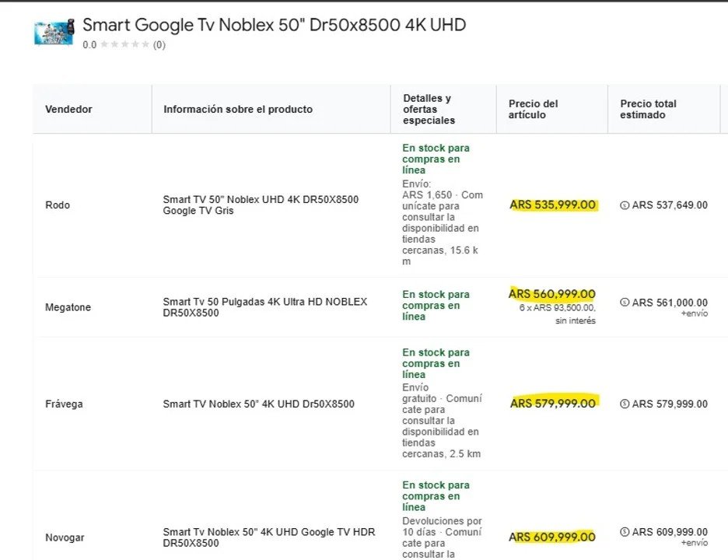Viewport: 728px width, 560px height.
Task: Click the Precio del artículo column header
Action: 534,110
